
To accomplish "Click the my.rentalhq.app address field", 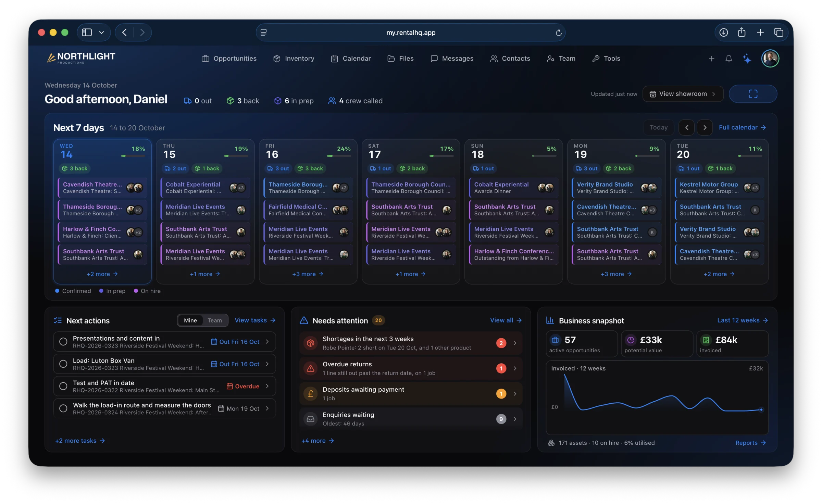I will pos(410,33).
